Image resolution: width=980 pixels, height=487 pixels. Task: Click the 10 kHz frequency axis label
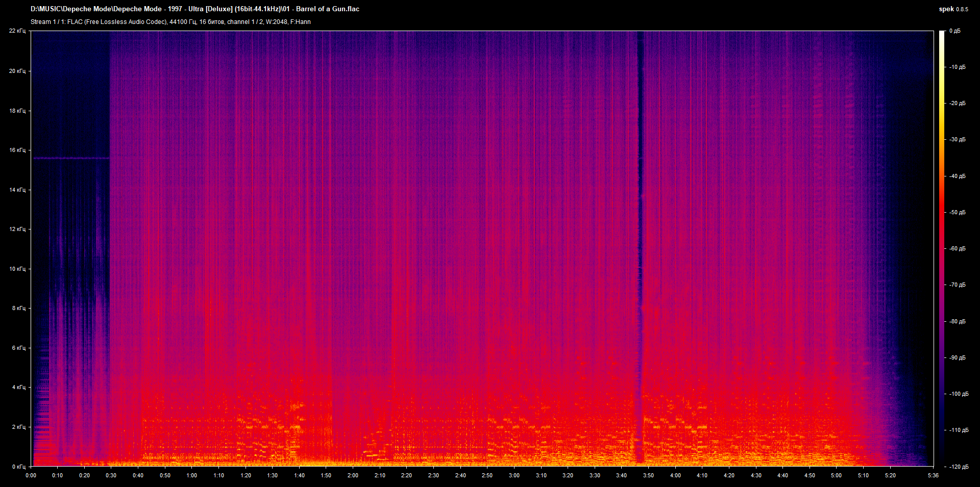point(17,269)
